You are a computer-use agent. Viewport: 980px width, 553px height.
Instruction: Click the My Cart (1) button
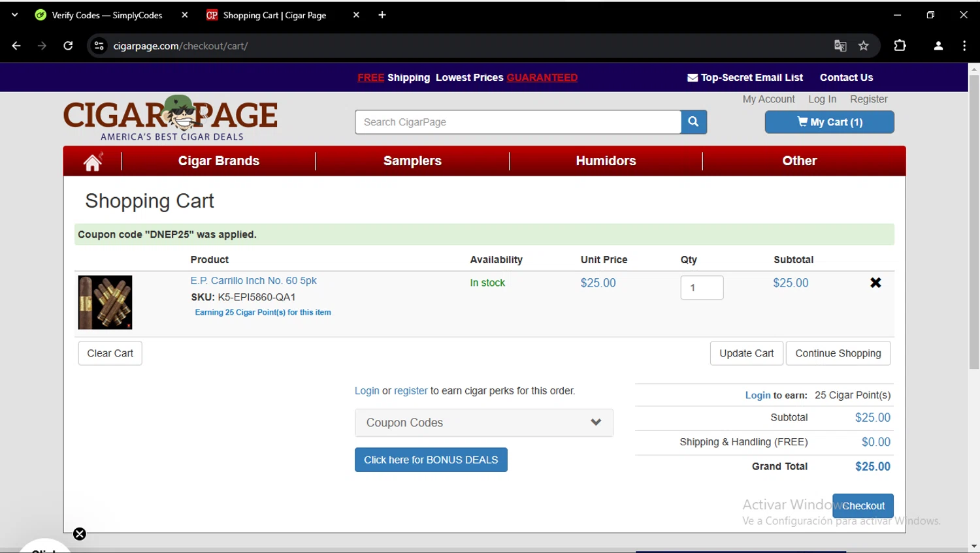830,122
